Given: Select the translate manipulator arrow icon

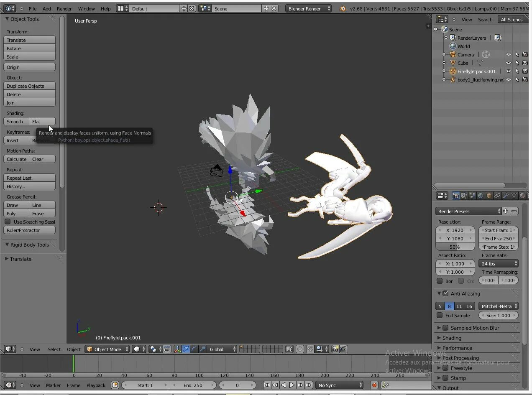Looking at the screenshot, I should click(x=186, y=349).
